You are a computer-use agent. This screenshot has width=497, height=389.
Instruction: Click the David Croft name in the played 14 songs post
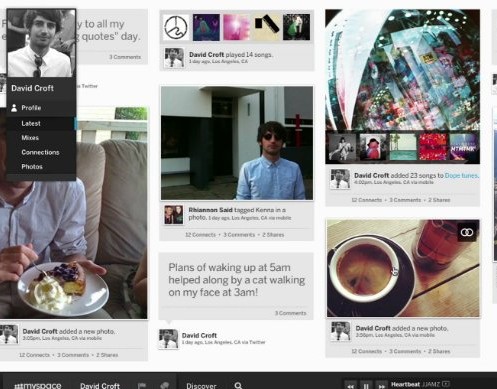click(206, 55)
